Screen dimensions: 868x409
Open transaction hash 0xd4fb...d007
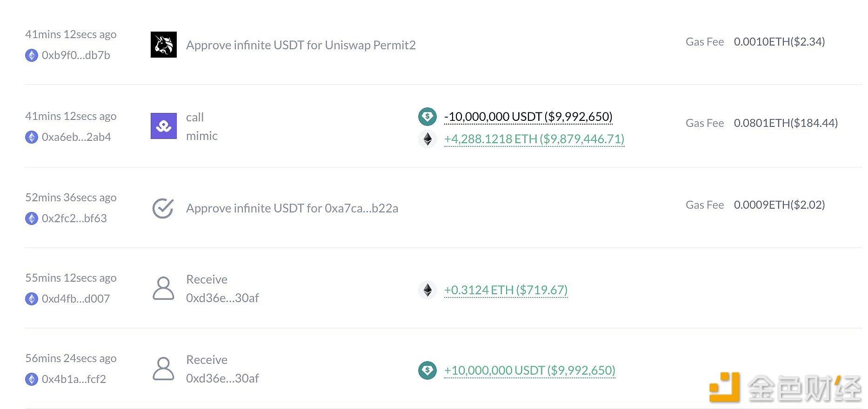point(76,299)
